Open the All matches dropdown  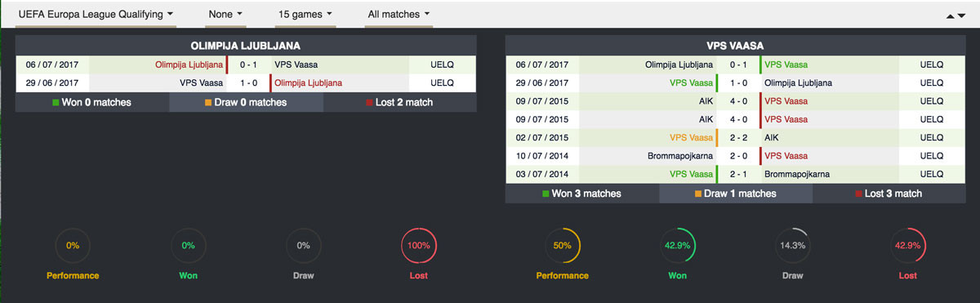399,14
